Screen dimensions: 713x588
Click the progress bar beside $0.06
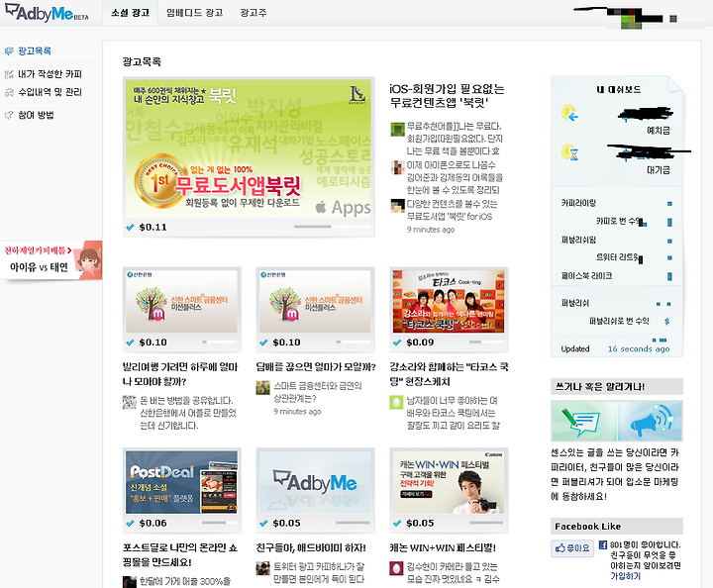(x=219, y=523)
